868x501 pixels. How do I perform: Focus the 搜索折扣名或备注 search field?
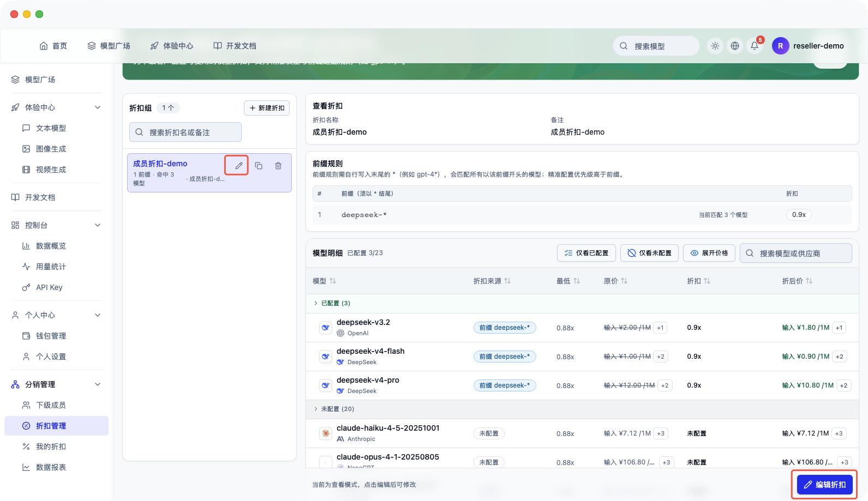(x=185, y=132)
